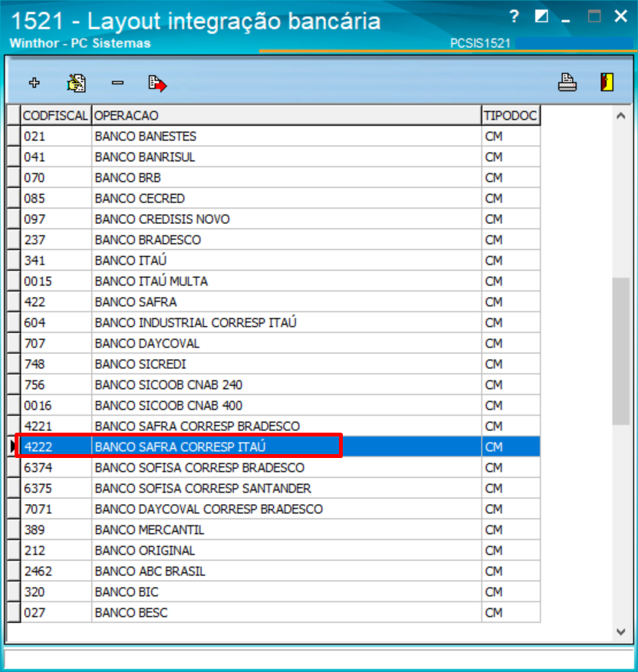Click code cell 2462
Image resolution: width=638 pixels, height=672 pixels.
tap(56, 571)
